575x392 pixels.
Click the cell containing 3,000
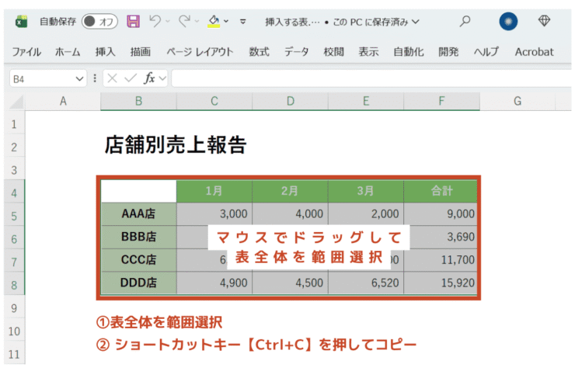point(214,213)
